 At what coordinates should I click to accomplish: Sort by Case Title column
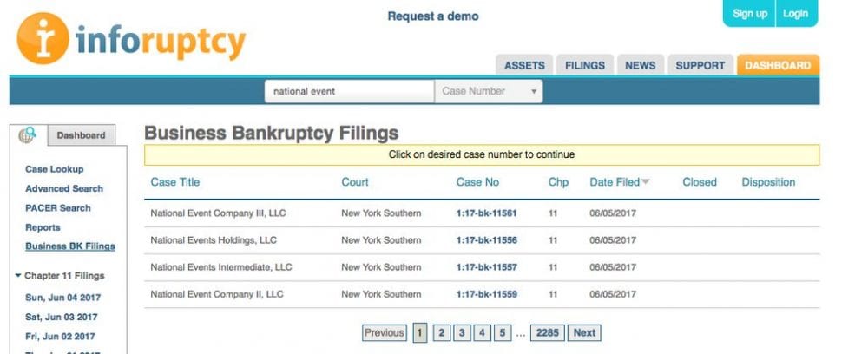coord(175,182)
